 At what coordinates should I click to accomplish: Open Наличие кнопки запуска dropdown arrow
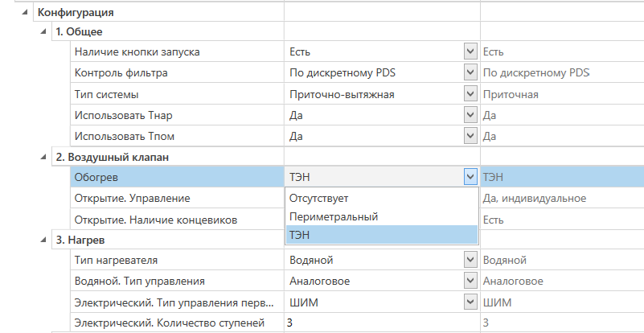coord(470,52)
